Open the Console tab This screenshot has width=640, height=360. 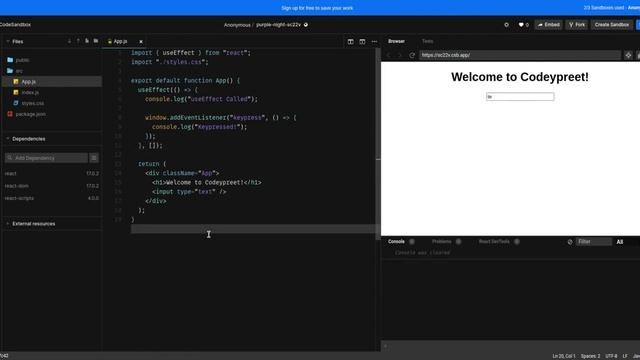[x=396, y=242]
